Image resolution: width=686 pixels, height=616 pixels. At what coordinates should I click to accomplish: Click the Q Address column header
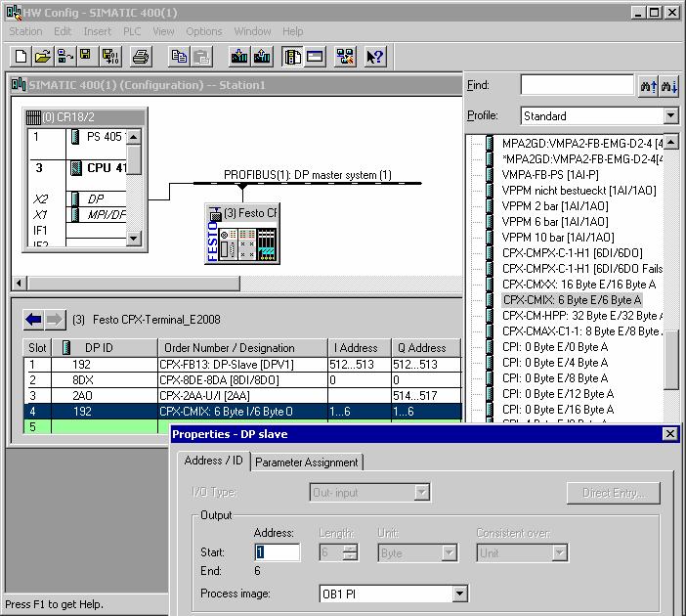tap(426, 348)
